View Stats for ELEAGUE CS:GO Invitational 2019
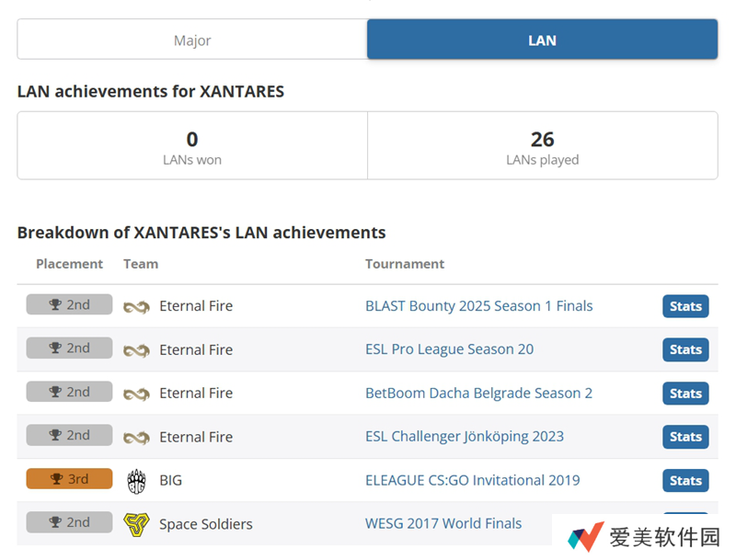Viewport: 736px width, 560px height. click(x=685, y=480)
